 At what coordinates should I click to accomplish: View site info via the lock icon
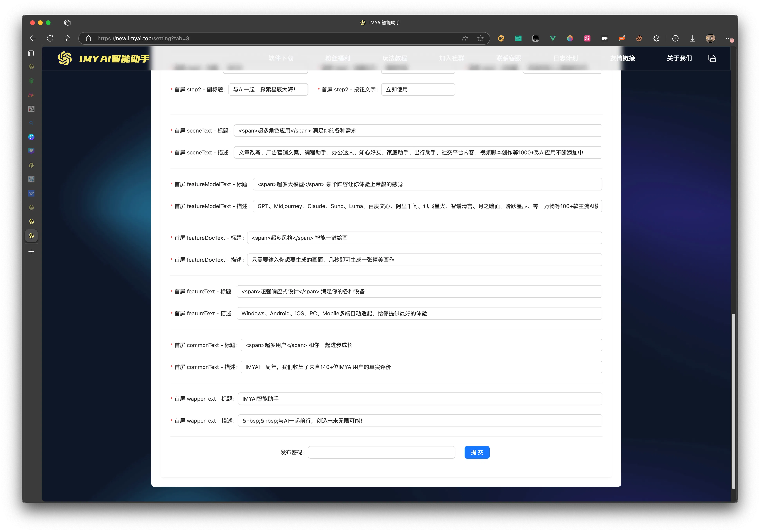[88, 38]
